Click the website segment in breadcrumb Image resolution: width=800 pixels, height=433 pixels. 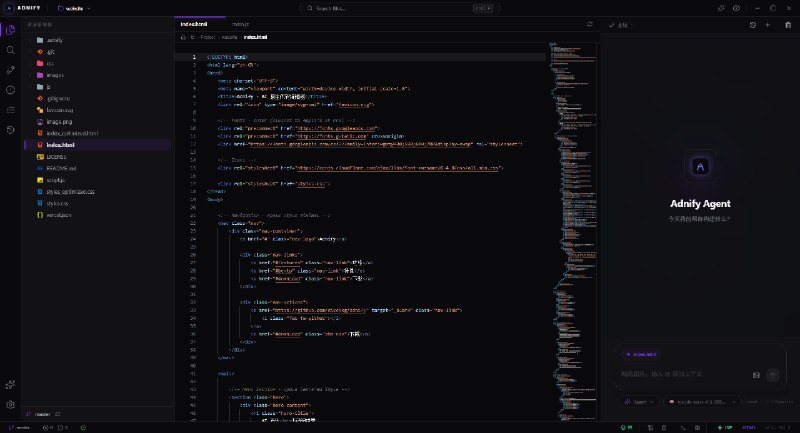click(230, 37)
